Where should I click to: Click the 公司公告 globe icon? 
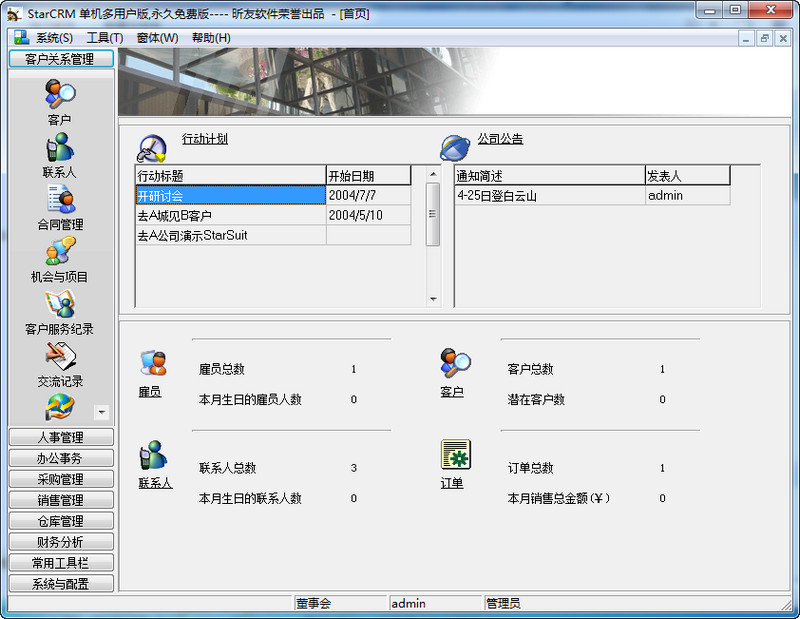pos(455,147)
